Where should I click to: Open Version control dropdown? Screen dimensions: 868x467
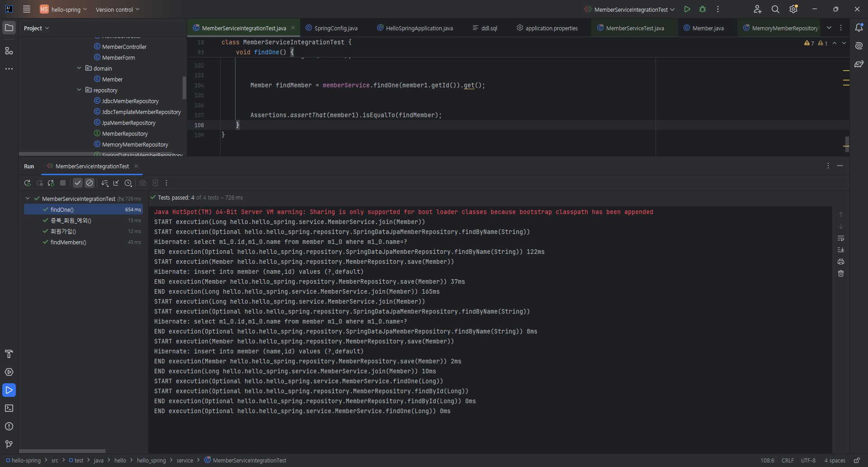[118, 9]
